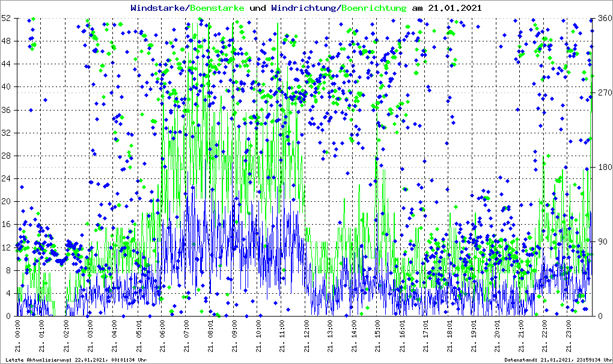613x364 pixels.
Task: Click the 'Windrichtung' title word
Action: [x=304, y=8]
